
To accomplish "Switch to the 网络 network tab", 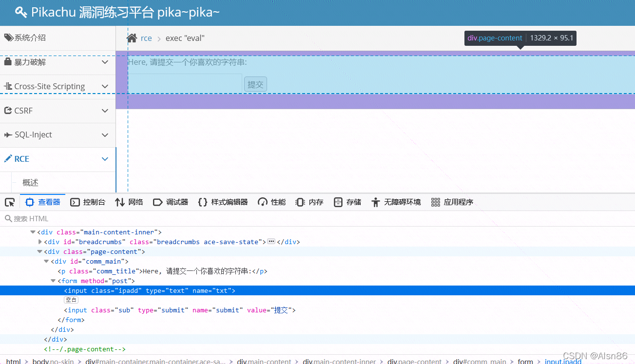I will (129, 202).
